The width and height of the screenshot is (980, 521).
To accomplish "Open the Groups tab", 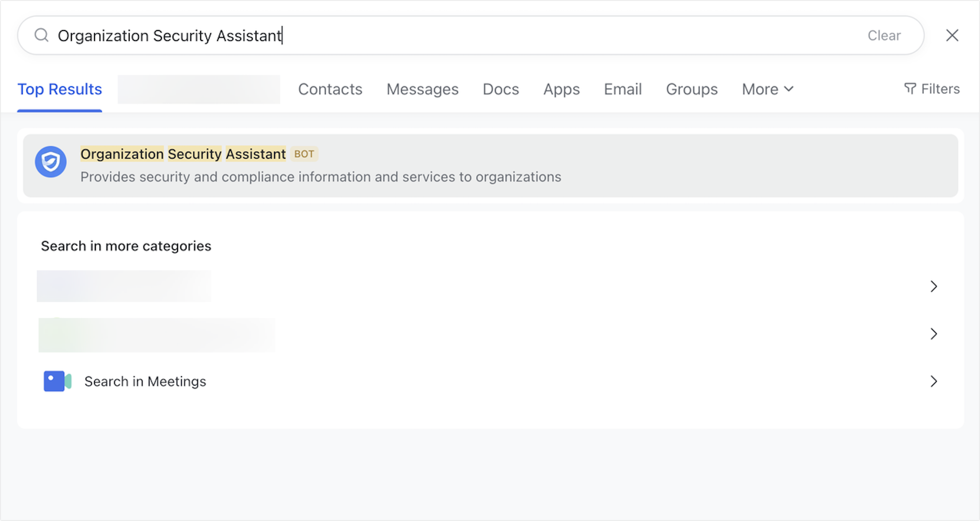I will (691, 89).
